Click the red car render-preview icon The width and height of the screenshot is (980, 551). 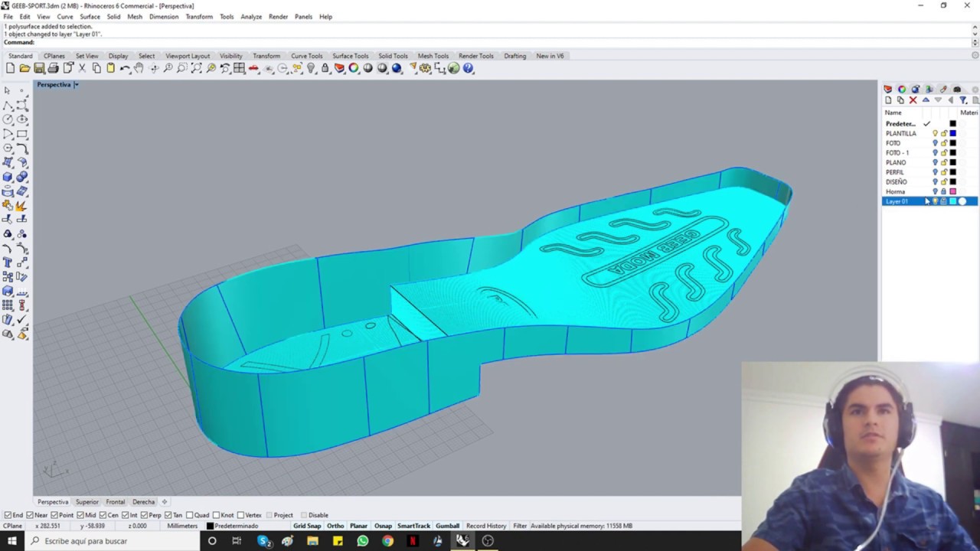(253, 68)
